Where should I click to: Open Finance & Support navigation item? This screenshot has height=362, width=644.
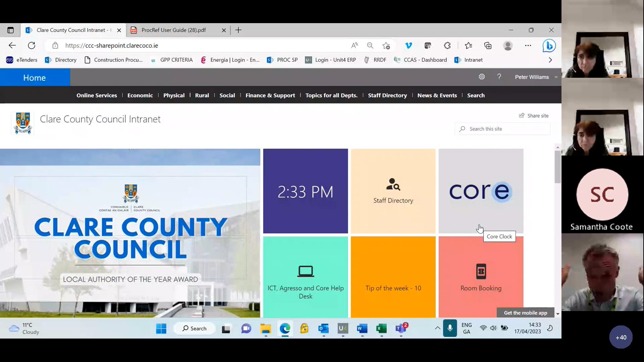click(270, 96)
